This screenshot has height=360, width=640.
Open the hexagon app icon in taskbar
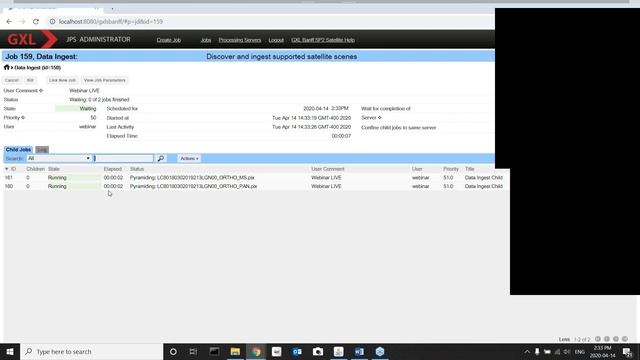(x=380, y=351)
